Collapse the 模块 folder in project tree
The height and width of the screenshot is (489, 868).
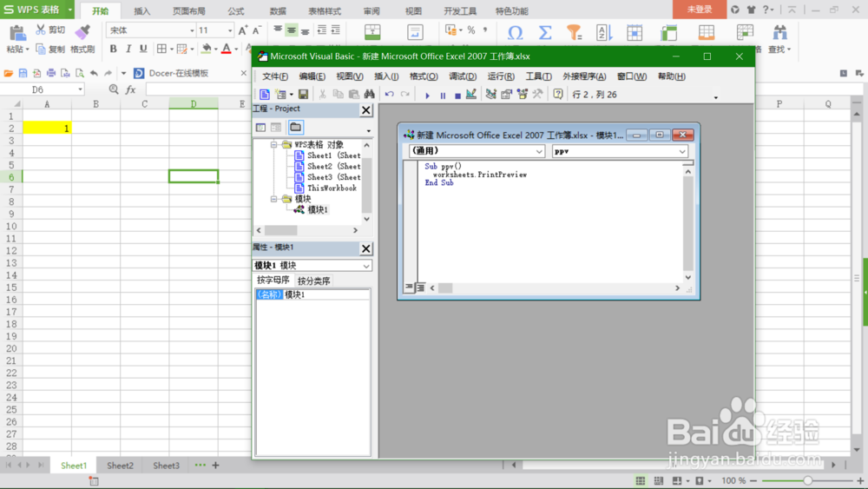point(273,199)
